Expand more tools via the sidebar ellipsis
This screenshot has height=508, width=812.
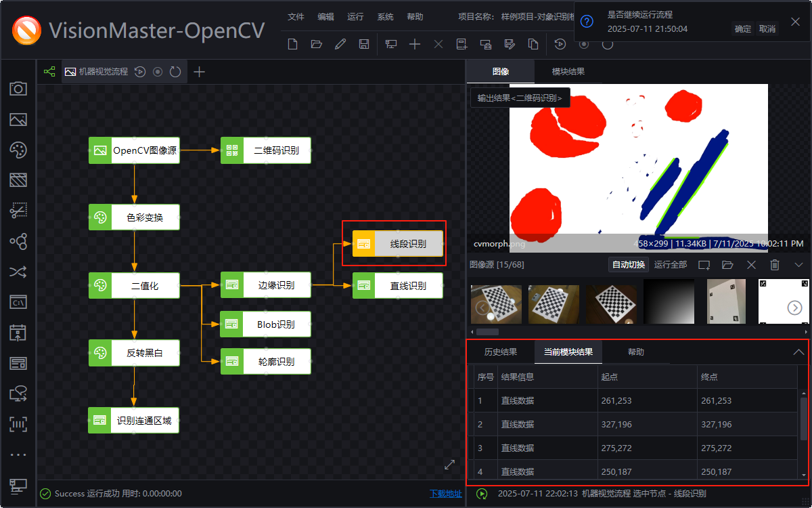pos(18,454)
